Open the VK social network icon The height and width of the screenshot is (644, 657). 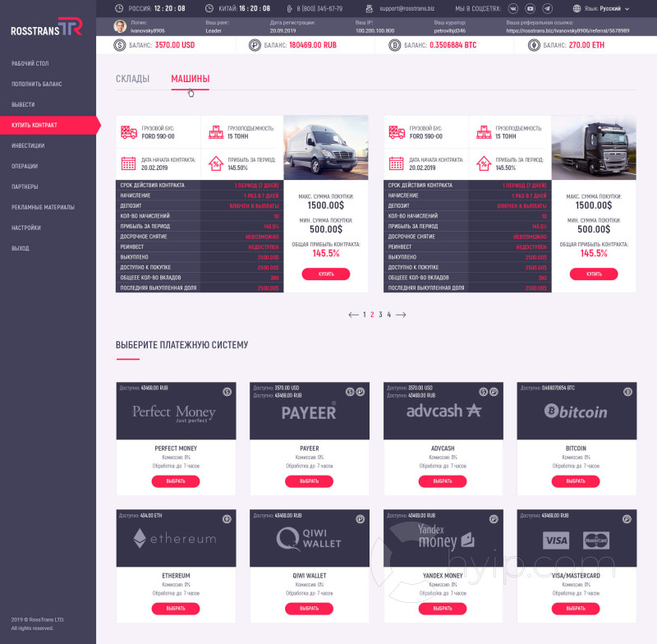point(512,8)
